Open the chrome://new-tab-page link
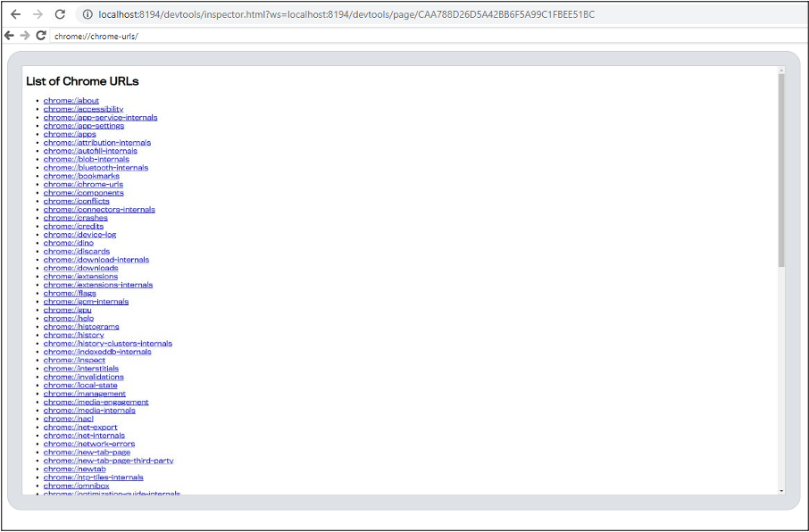 (88, 452)
